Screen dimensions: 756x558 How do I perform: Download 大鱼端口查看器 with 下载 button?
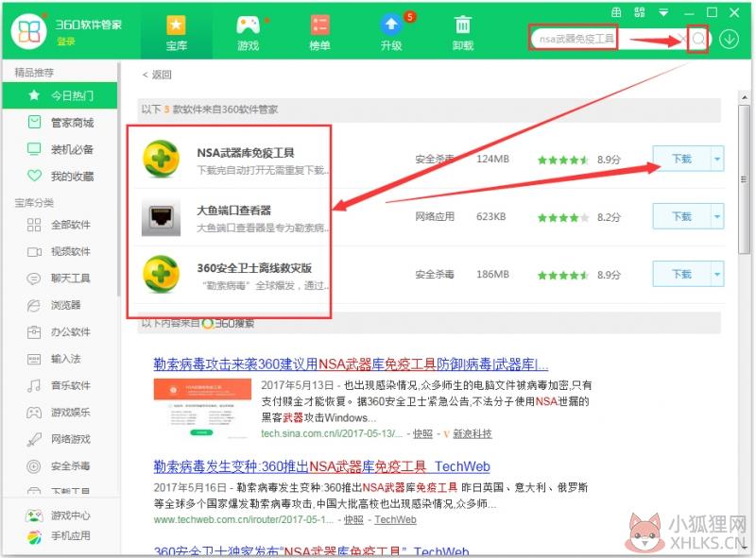(x=681, y=216)
